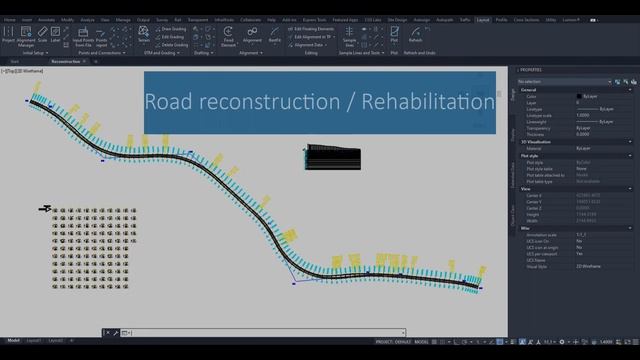
Task: Select the Reconstruction drawing tab
Action: click(x=65, y=62)
